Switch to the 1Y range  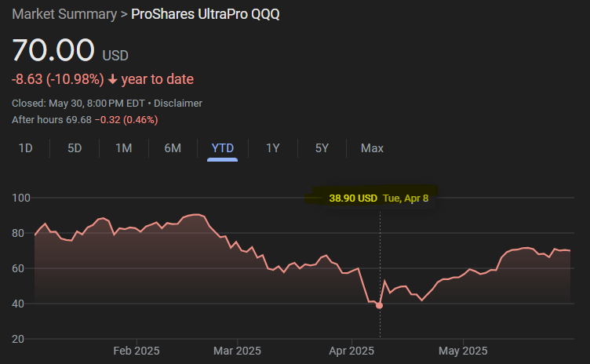click(273, 148)
